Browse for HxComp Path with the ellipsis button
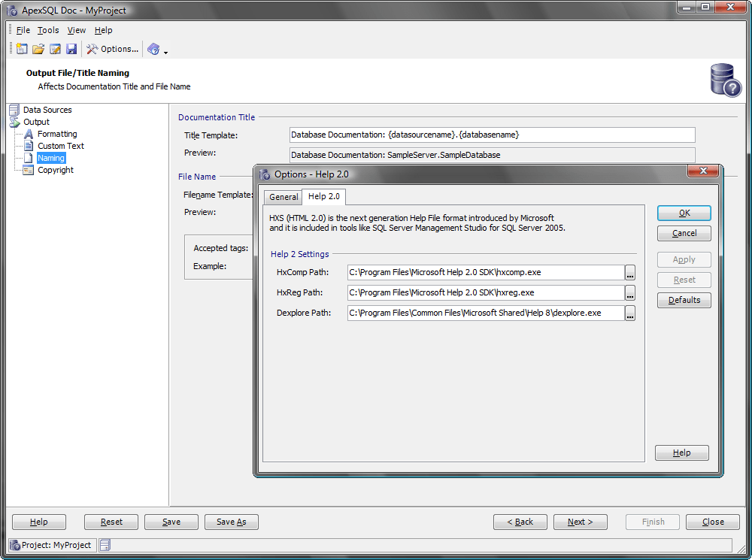The height and width of the screenshot is (560, 752). (x=629, y=272)
